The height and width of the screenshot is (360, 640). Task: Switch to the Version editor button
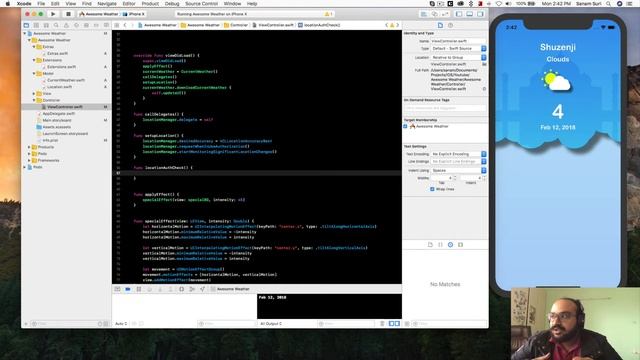(445, 14)
